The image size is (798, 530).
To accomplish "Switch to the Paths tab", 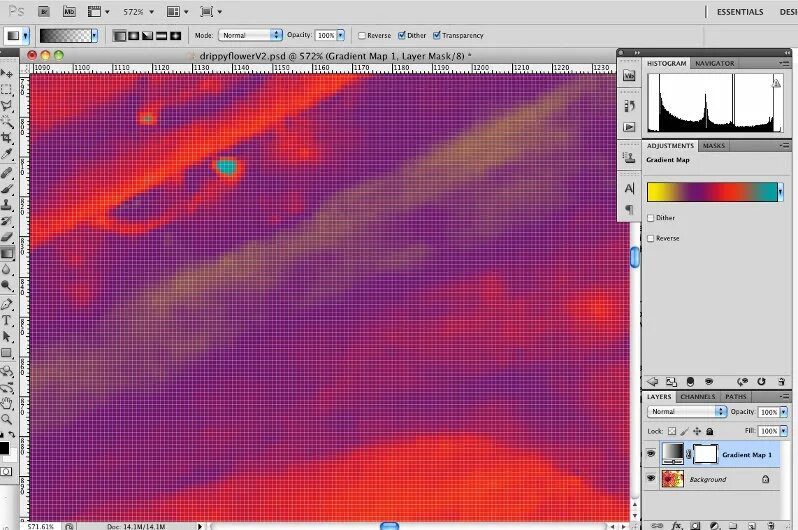I will (x=735, y=397).
